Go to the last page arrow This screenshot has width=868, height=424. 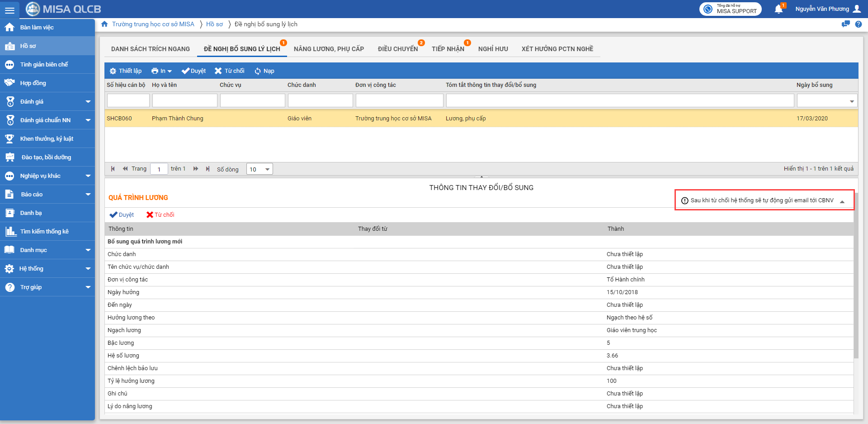click(208, 169)
